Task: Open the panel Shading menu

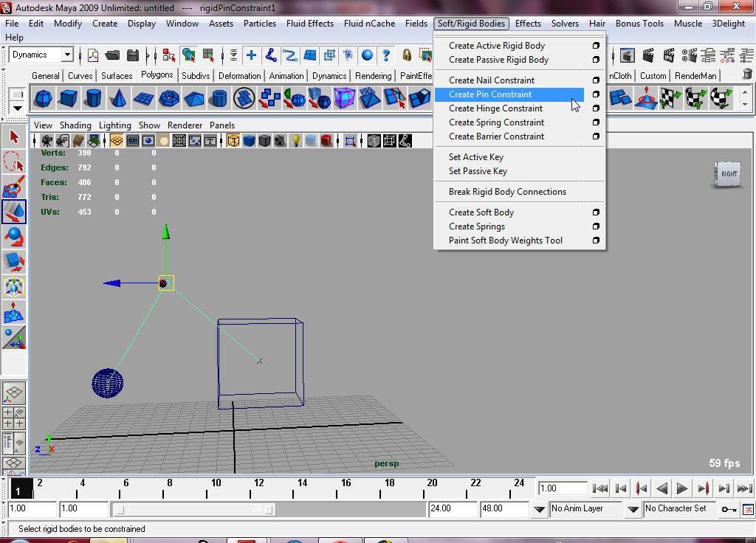Action: click(x=75, y=125)
